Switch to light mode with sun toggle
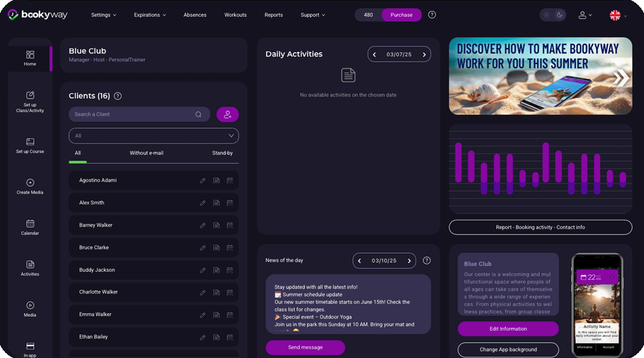The image size is (644, 358). (x=546, y=15)
